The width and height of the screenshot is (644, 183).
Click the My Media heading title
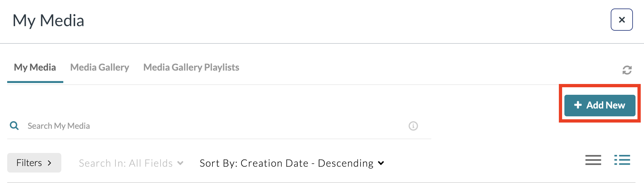48,20
